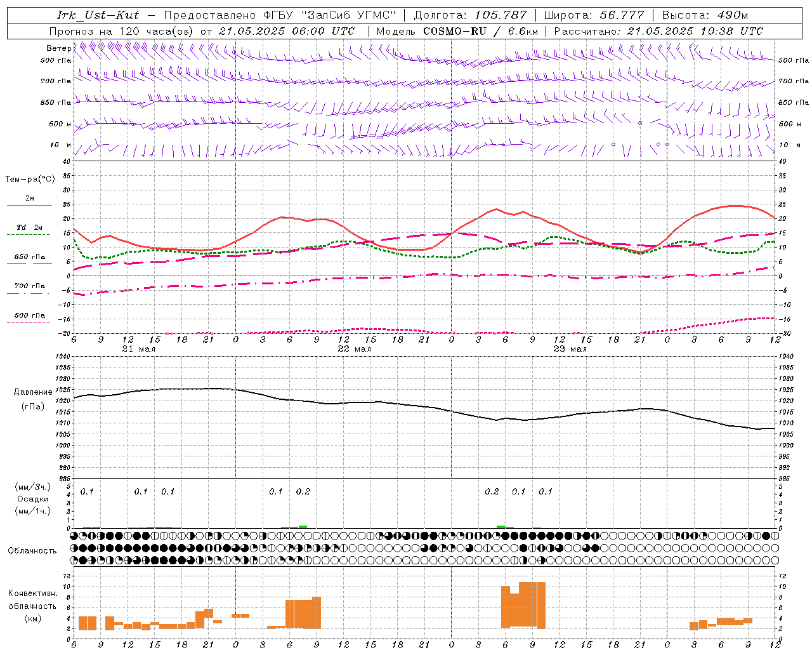Click the 22 мая date label
The height and width of the screenshot is (650, 812).
354,349
